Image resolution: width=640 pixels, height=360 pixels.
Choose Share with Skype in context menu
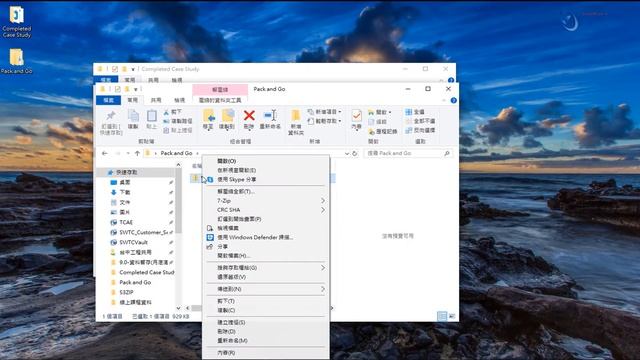tap(266, 180)
